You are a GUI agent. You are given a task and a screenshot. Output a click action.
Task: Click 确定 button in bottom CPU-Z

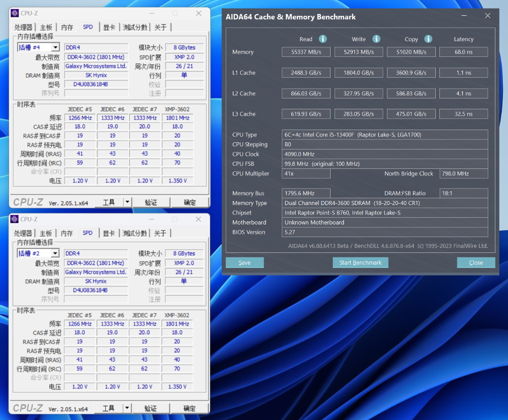(190, 408)
